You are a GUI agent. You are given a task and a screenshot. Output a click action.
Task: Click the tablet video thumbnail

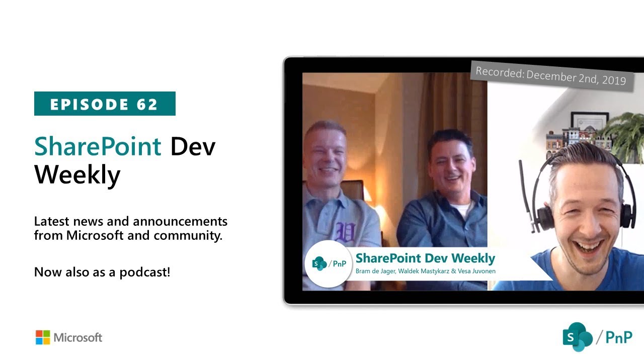coord(463,181)
